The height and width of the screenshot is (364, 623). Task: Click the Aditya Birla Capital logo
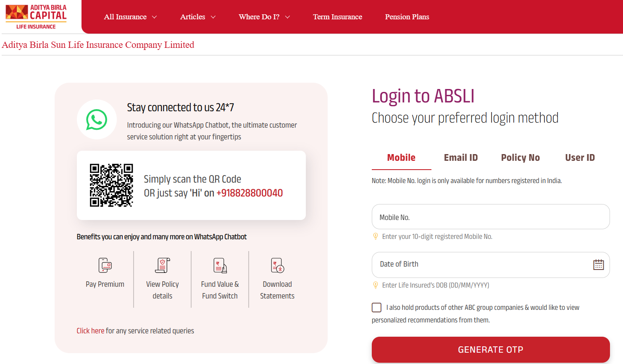tap(36, 16)
